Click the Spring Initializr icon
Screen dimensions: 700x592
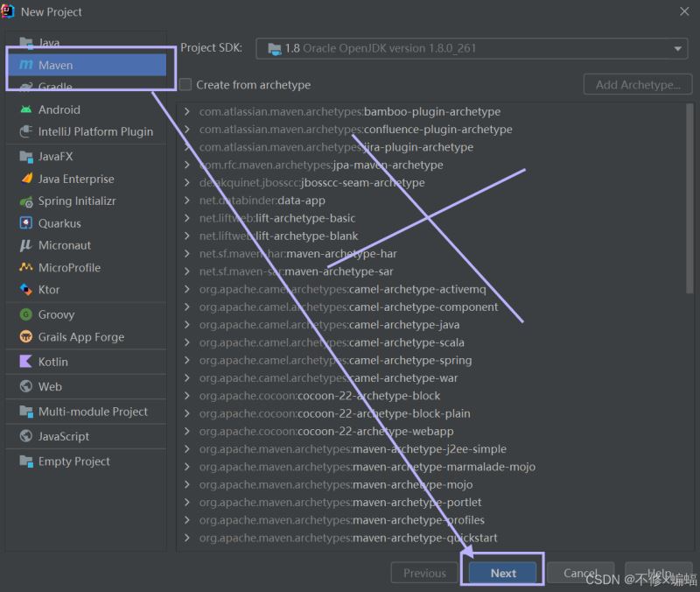click(x=26, y=201)
